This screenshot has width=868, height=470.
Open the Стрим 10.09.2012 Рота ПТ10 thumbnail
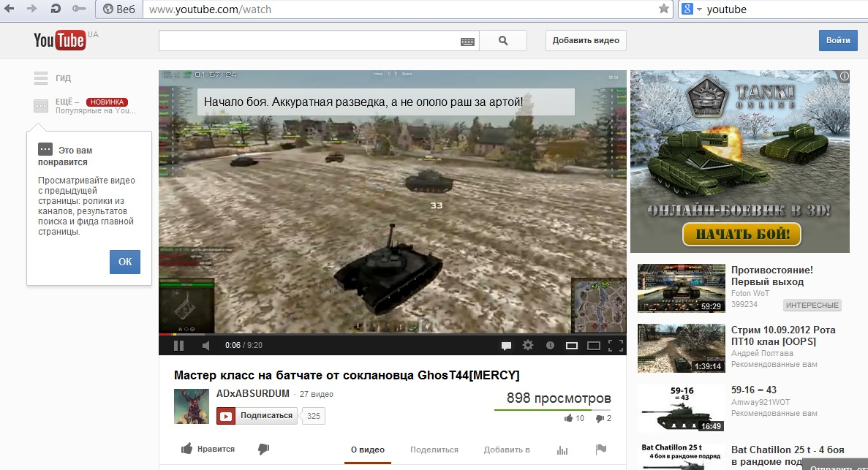[x=682, y=348]
